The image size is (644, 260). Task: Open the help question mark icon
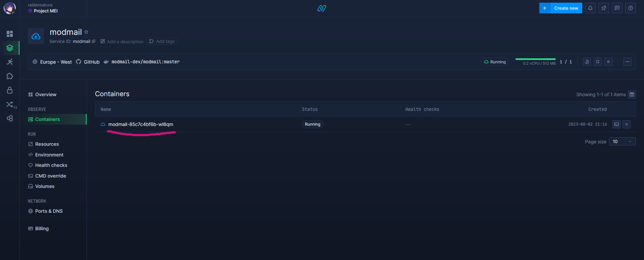(x=631, y=8)
